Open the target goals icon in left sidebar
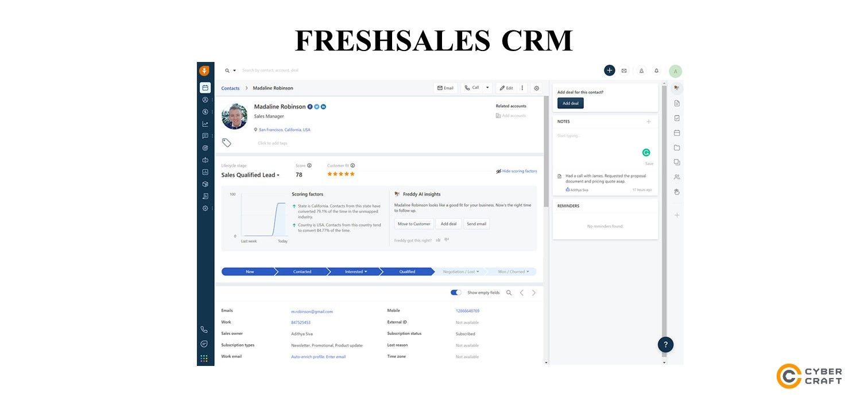The height and width of the screenshot is (413, 868). coord(205,148)
